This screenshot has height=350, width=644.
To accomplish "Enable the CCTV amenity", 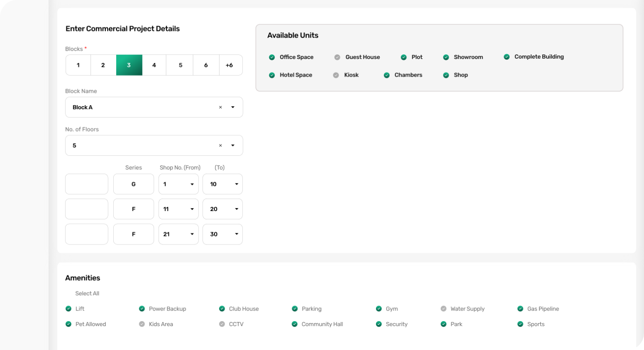I will pos(222,324).
